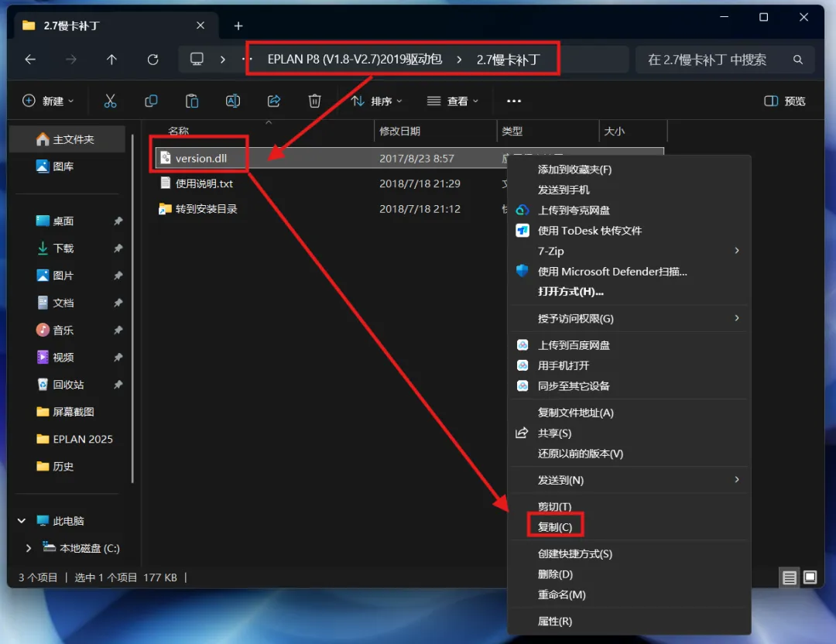The image size is (836, 644).
Task: Choose 创建快捷方式(S) in the context menu
Action: [x=574, y=554]
